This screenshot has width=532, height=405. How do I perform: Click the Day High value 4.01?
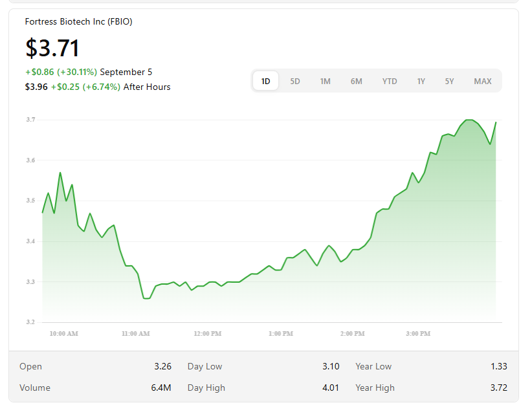click(330, 388)
